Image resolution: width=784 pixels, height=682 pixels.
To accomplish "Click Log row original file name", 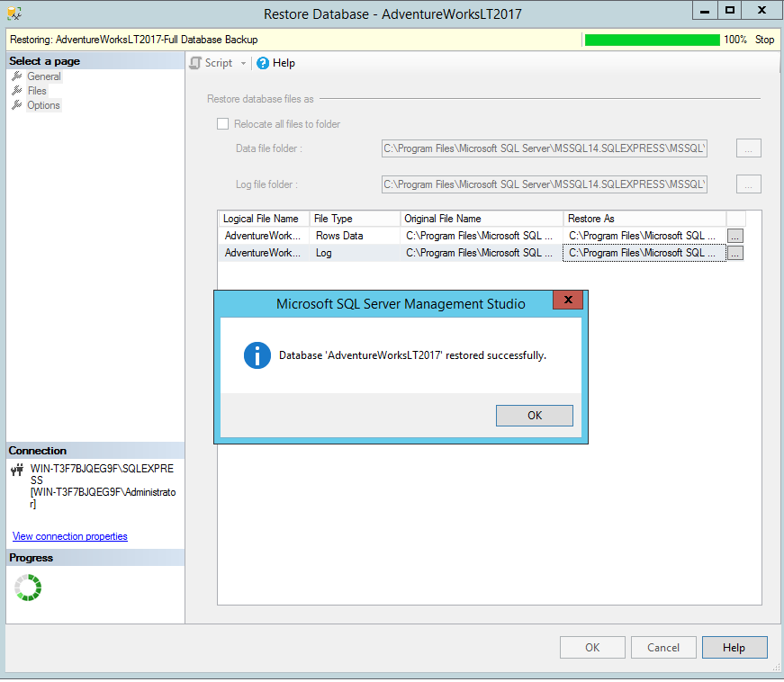I will coord(482,253).
